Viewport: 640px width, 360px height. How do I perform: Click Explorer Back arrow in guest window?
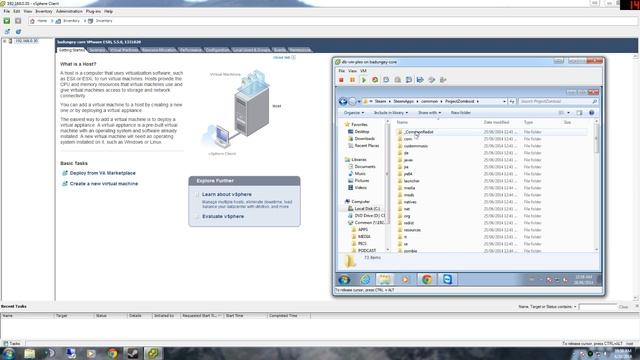pos(343,101)
